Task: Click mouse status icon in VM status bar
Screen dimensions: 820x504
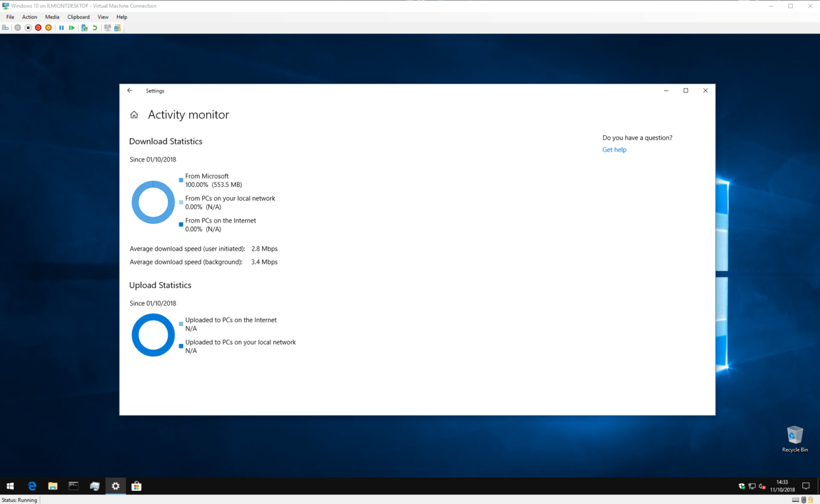Action: pyautogui.click(x=804, y=500)
